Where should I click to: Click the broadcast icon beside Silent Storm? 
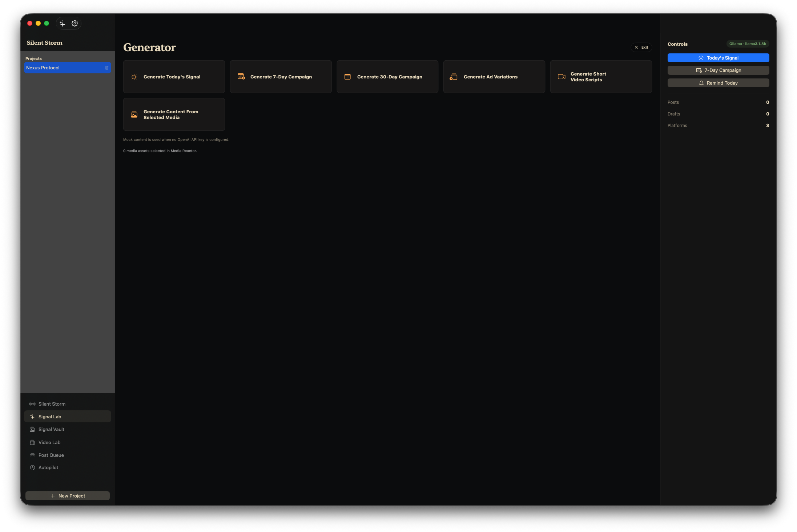pos(32,404)
